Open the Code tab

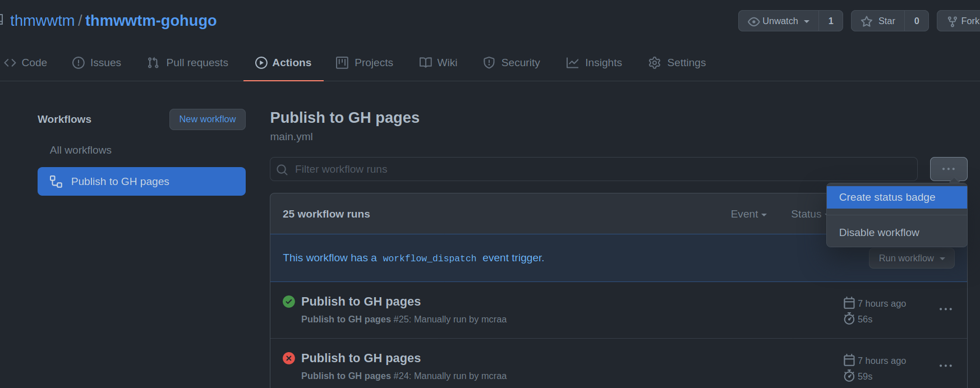[x=26, y=63]
